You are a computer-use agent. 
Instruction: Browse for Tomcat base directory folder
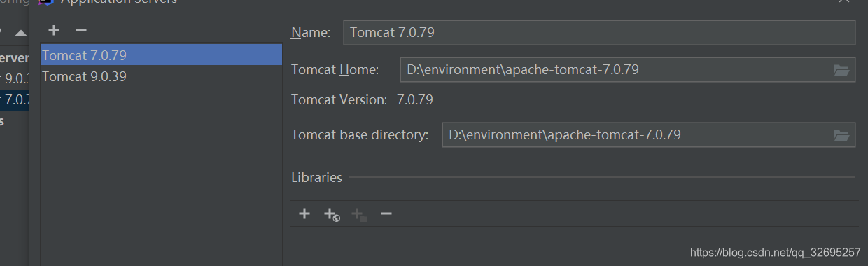[841, 135]
